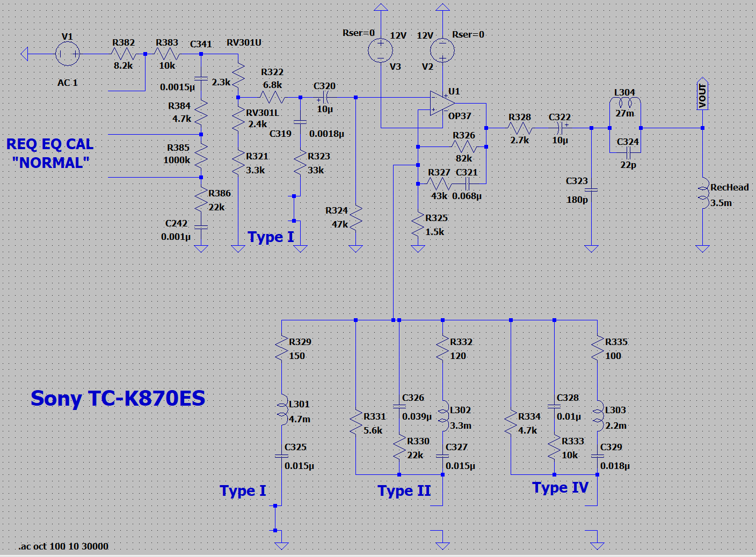This screenshot has width=756, height=557.
Task: Select the R326 82k feedback resistor
Action: pos(464,146)
